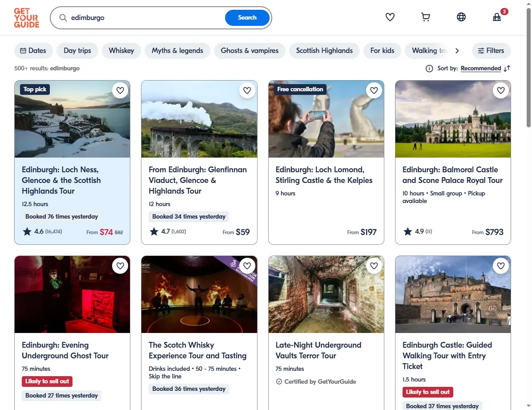Select Ghosts & vampires filter chip

point(250,51)
